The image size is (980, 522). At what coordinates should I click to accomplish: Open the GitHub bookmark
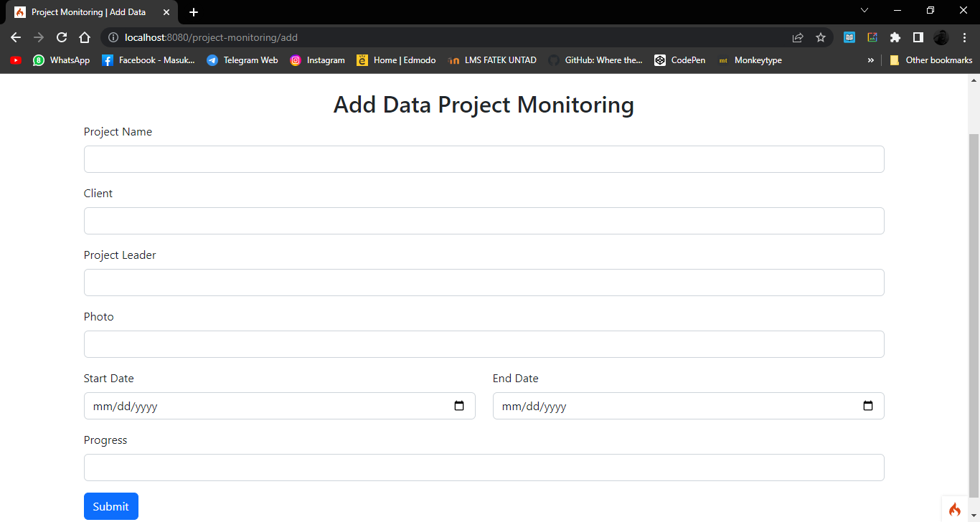595,60
